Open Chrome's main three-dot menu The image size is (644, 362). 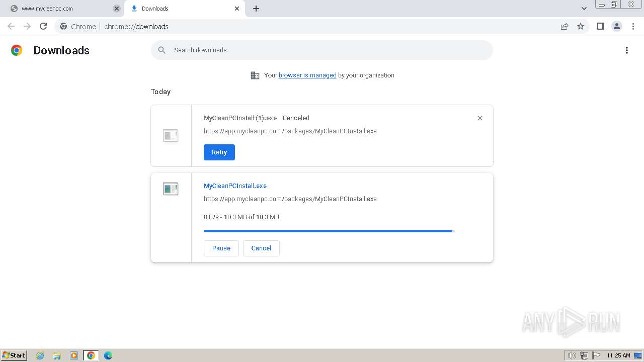pos(633,26)
